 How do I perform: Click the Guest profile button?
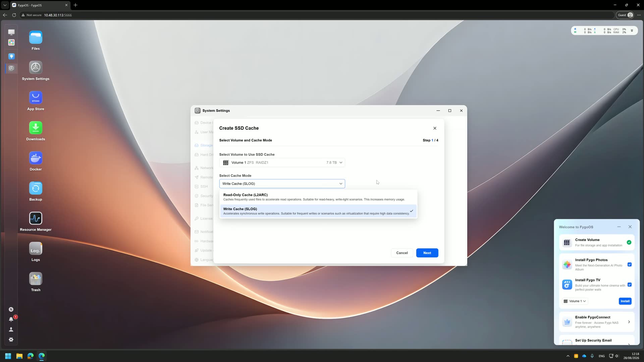click(625, 15)
